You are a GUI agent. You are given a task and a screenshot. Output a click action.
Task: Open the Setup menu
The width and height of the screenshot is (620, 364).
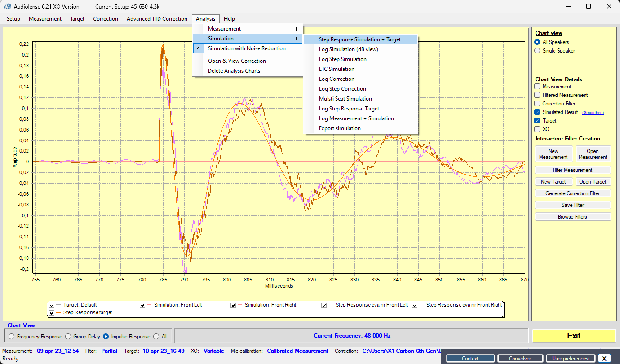pos(13,19)
